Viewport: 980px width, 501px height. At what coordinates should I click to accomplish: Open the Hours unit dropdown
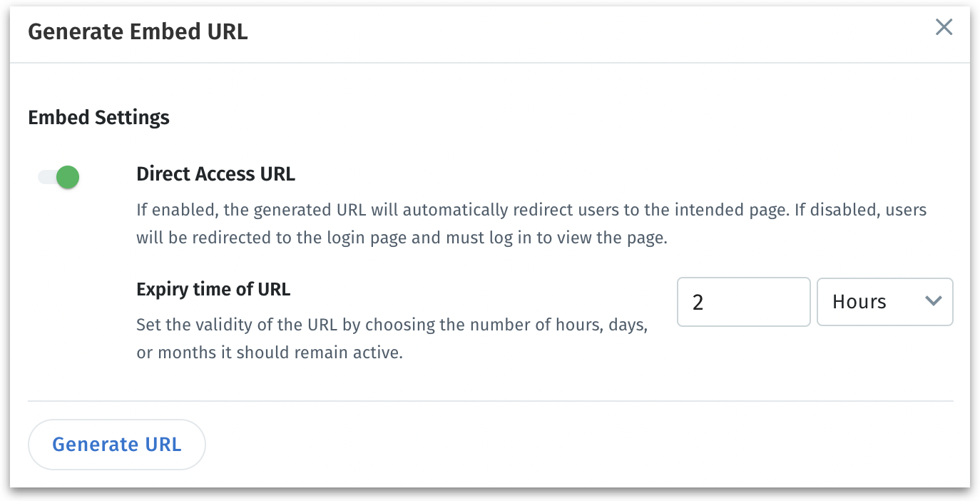tap(884, 302)
